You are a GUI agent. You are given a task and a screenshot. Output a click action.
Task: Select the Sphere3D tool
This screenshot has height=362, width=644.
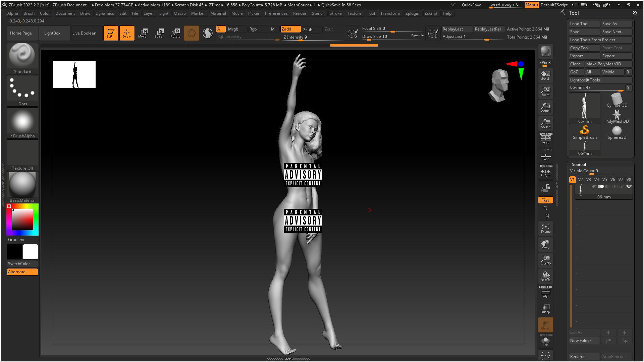[617, 132]
